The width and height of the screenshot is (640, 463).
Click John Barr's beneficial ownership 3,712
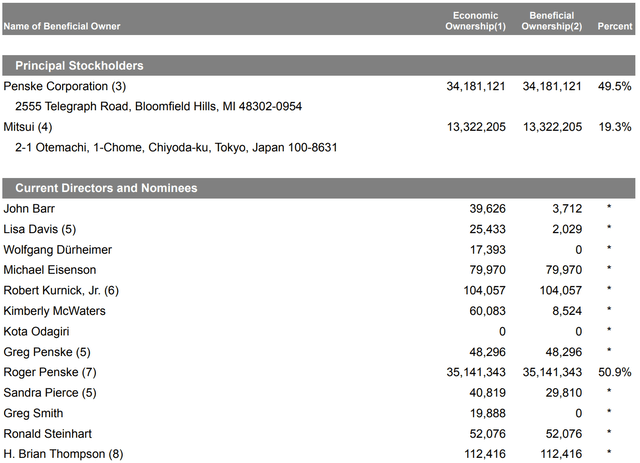click(x=567, y=209)
